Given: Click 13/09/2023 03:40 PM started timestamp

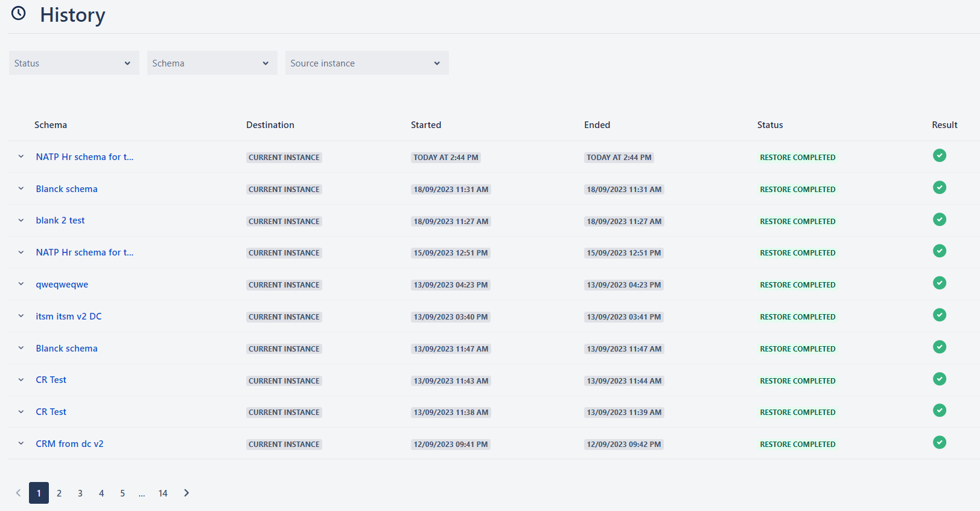Looking at the screenshot, I should pos(451,317).
